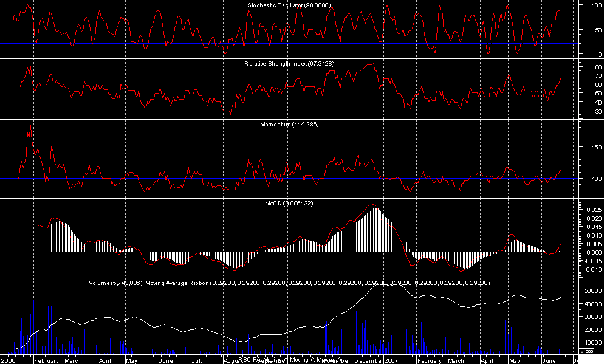This screenshot has height=364, width=604.
Task: Click the 100 value on Stochastic scale
Action: tap(583, 5)
